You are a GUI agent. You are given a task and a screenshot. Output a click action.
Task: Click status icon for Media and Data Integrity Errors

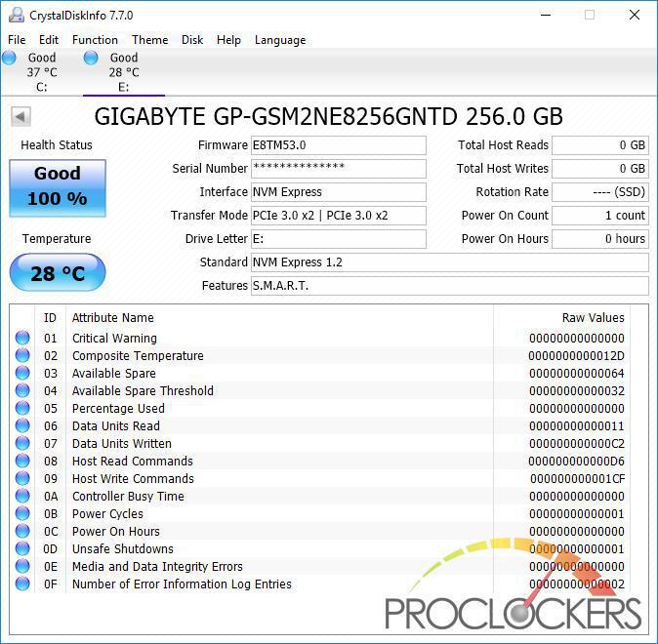22,566
